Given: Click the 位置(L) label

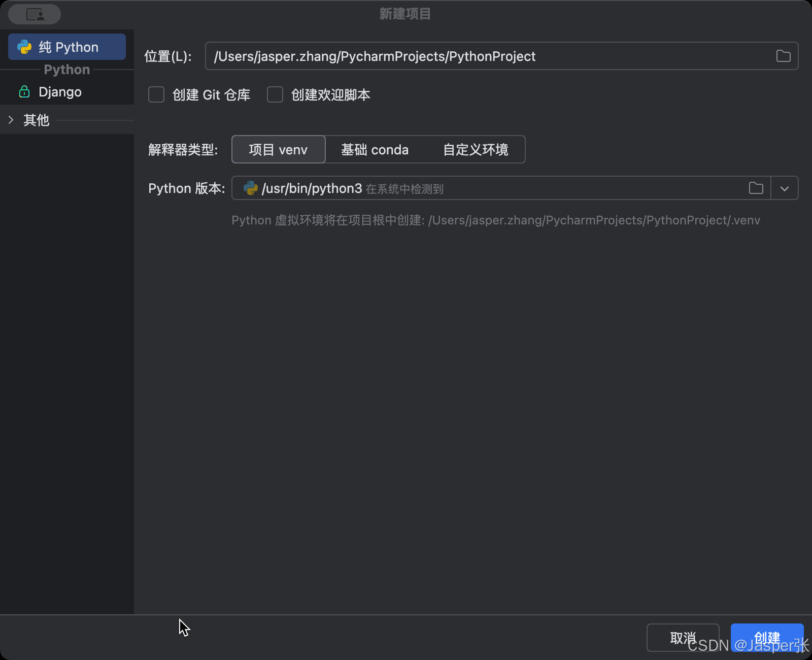Looking at the screenshot, I should [x=168, y=56].
